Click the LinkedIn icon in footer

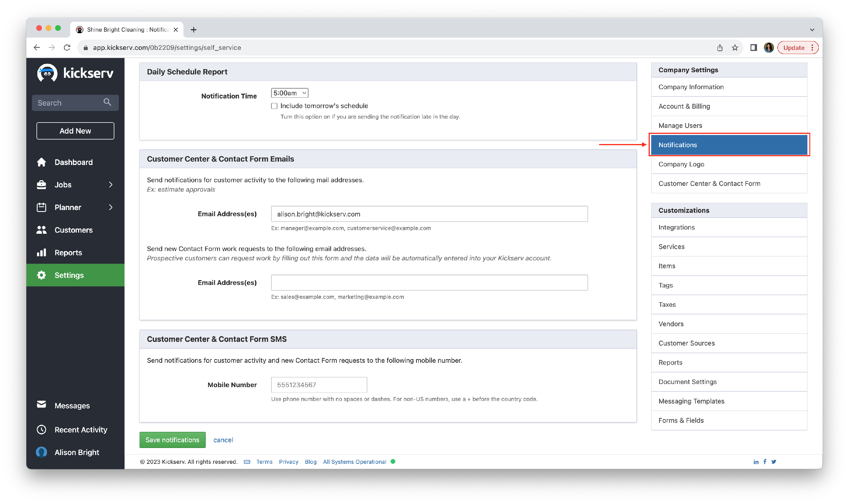pyautogui.click(x=756, y=462)
